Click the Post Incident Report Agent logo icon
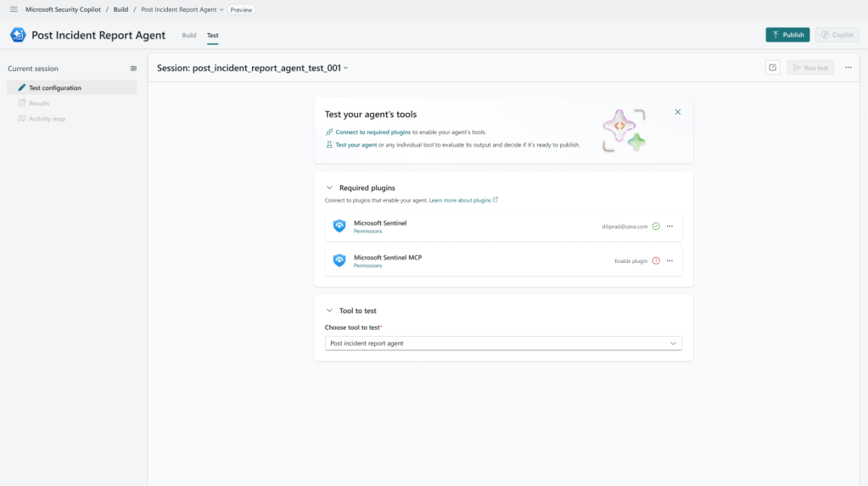The image size is (868, 486). (x=18, y=35)
